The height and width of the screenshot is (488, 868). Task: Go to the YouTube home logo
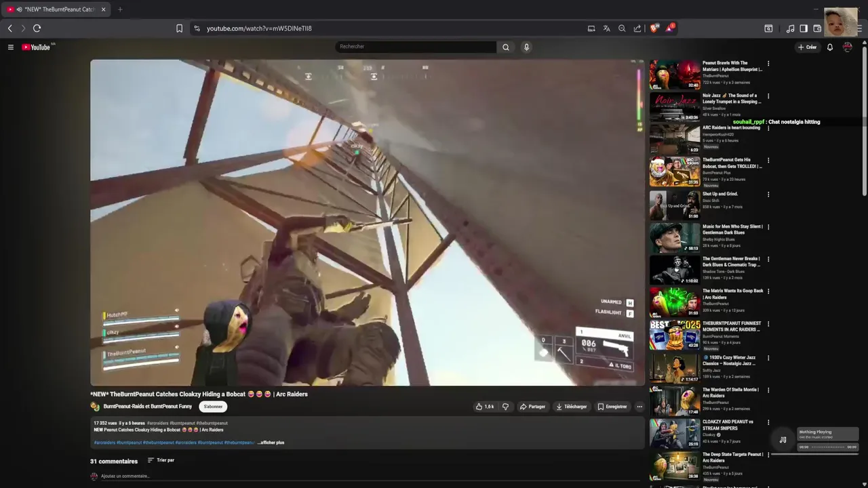click(37, 47)
